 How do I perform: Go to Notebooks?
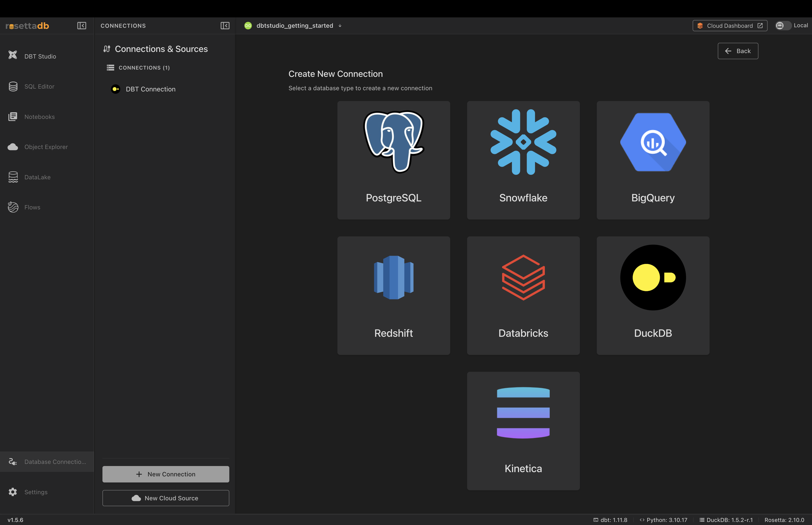pyautogui.click(x=47, y=117)
